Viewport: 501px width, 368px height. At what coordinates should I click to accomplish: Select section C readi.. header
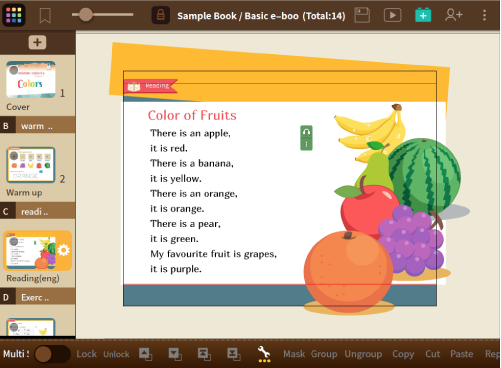(37, 212)
